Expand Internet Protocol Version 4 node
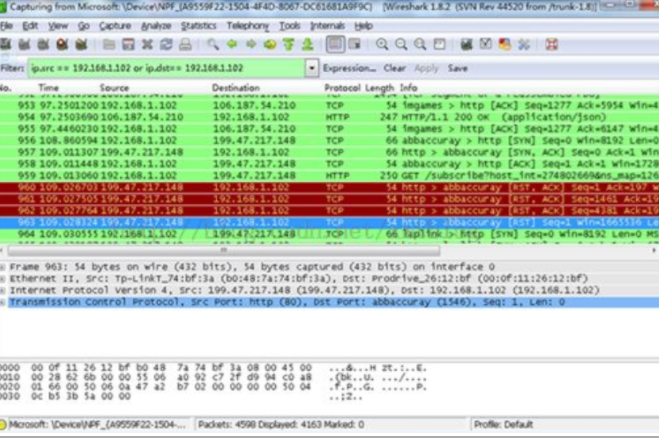Viewport: 659px width, 438px height. (3, 290)
